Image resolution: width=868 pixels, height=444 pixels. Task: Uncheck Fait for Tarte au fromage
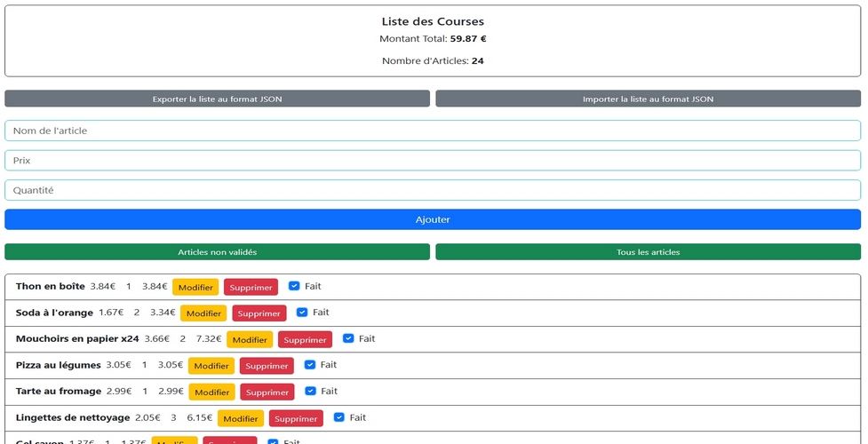coord(310,391)
